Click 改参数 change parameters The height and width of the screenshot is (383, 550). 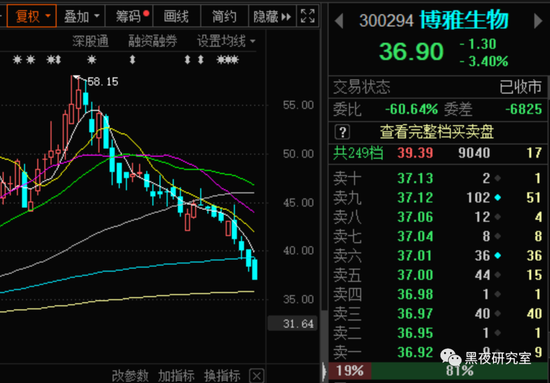pyautogui.click(x=130, y=376)
